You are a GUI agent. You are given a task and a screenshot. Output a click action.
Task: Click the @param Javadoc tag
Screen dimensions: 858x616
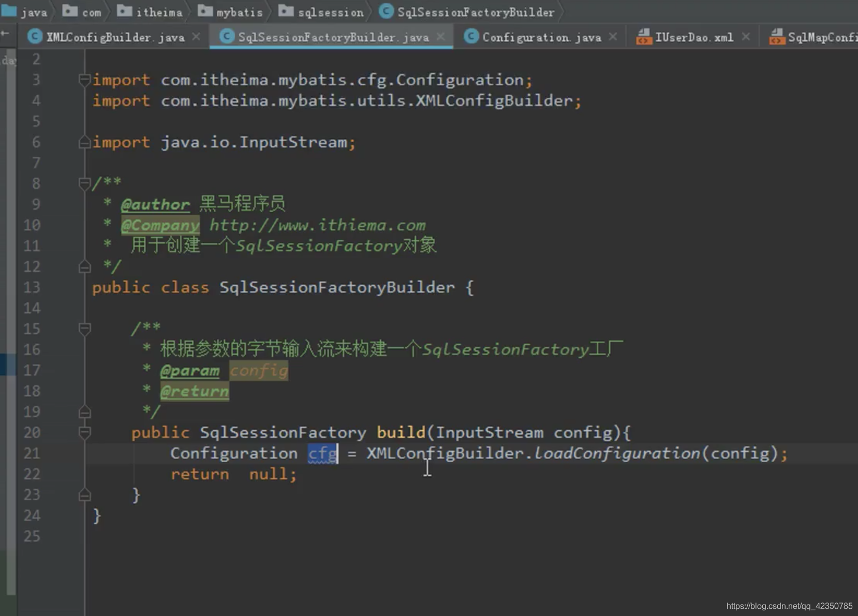pyautogui.click(x=190, y=371)
